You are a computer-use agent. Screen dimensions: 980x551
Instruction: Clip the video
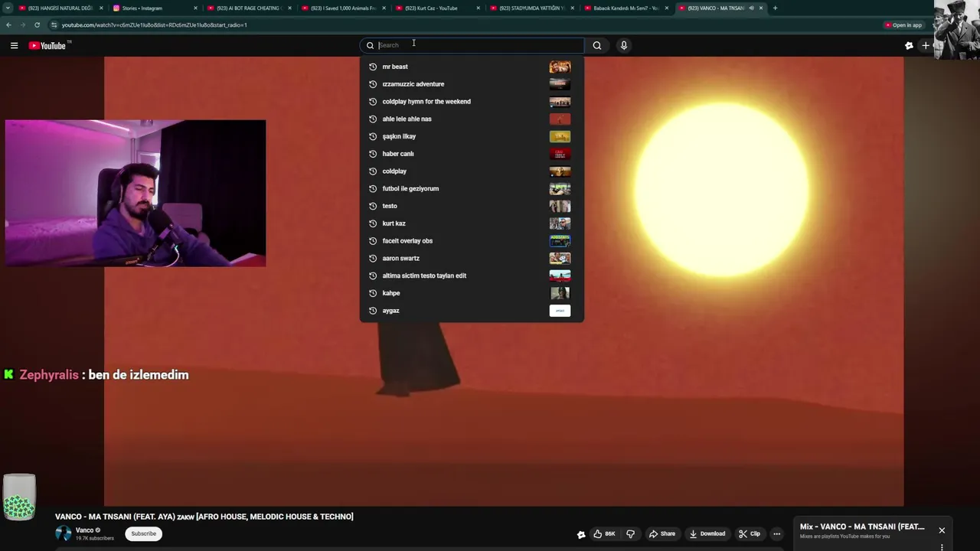pyautogui.click(x=750, y=533)
